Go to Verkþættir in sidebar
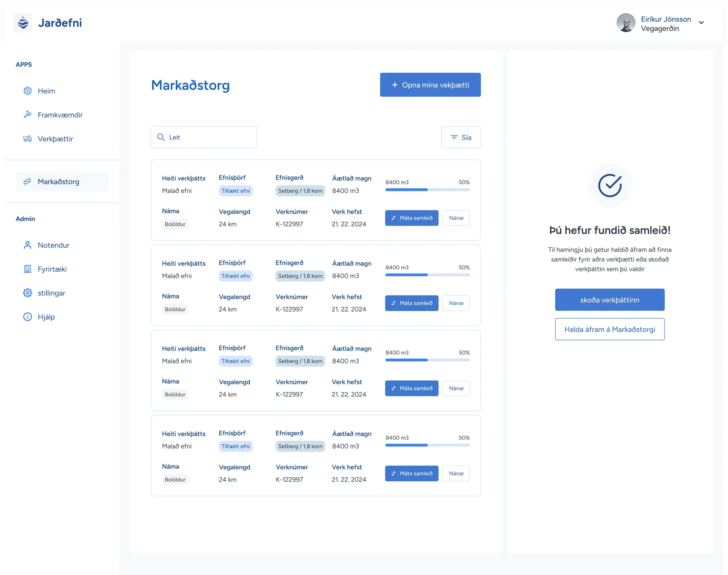This screenshot has width=728, height=575. (55, 139)
